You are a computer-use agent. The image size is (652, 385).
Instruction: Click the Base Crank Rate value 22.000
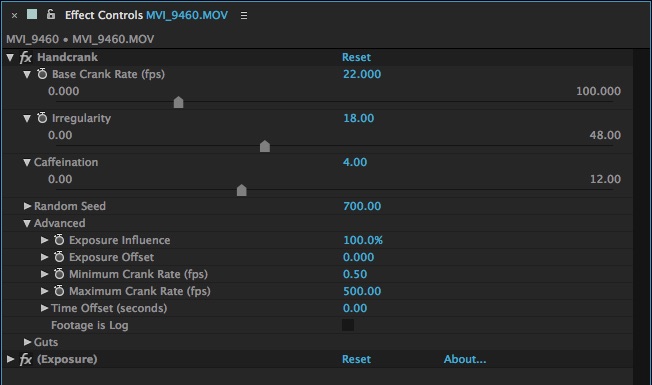click(x=362, y=74)
